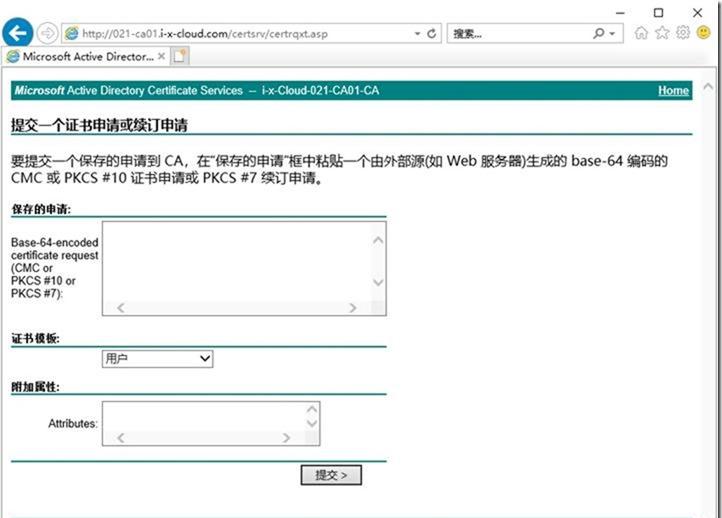The height and width of the screenshot is (518, 722).
Task: Open the 用户 certificate template dropdown
Action: (157, 359)
